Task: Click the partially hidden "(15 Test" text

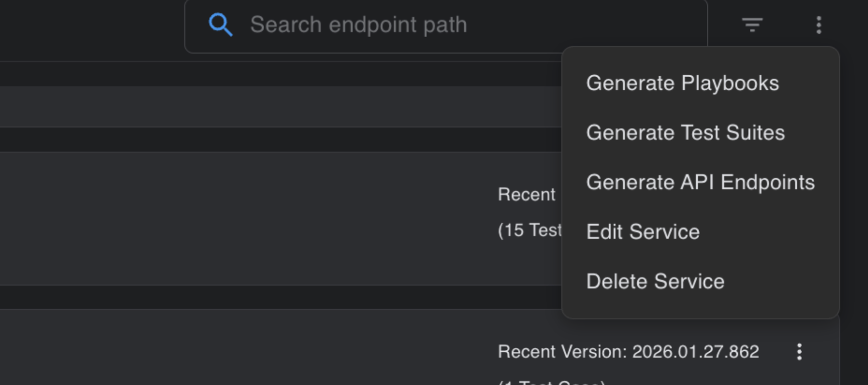Action: pos(530,230)
